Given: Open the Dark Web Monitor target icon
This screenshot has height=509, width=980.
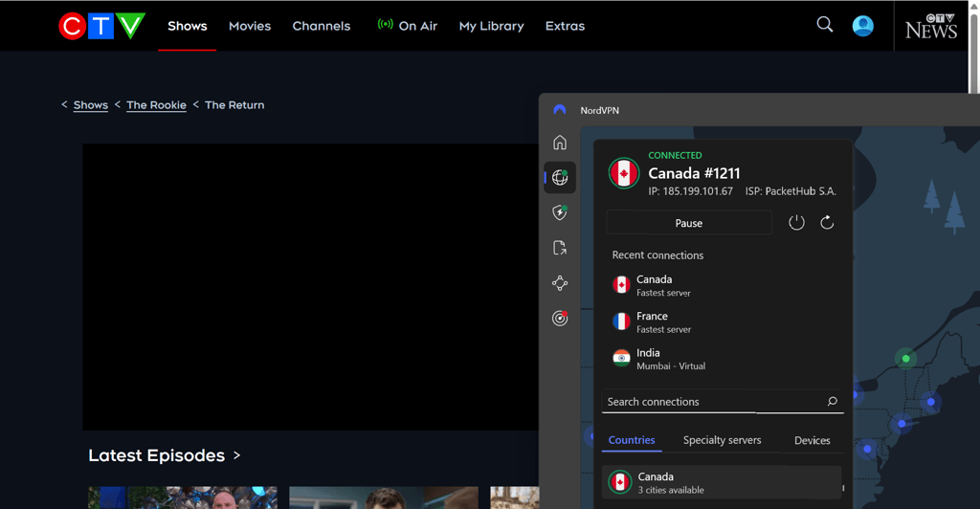Looking at the screenshot, I should [560, 319].
